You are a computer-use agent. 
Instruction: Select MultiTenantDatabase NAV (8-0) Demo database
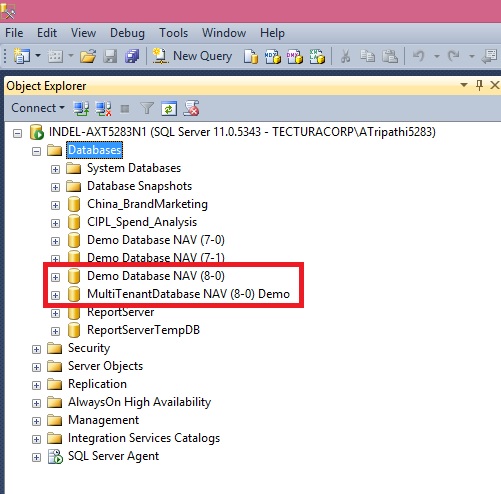188,294
